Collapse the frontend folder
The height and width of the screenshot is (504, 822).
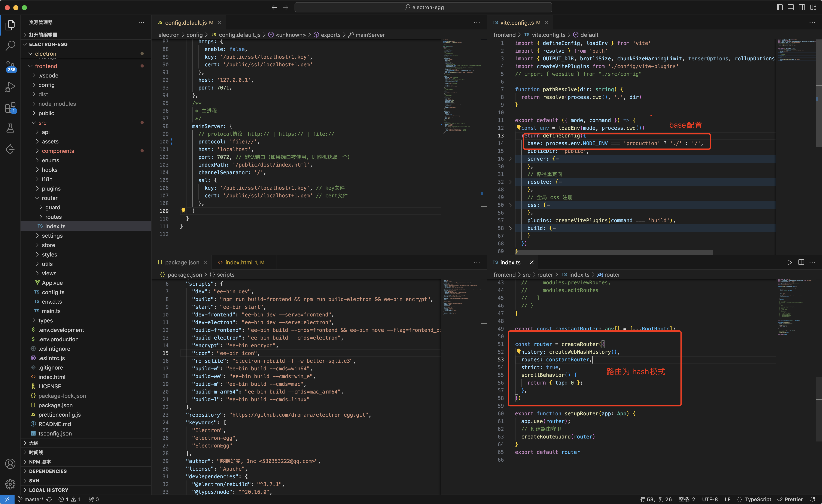pos(31,66)
